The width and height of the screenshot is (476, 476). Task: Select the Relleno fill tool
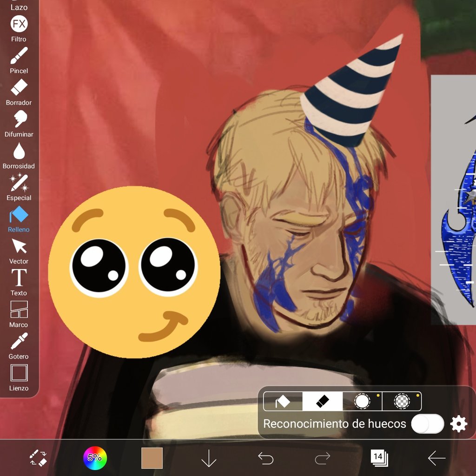(x=19, y=219)
